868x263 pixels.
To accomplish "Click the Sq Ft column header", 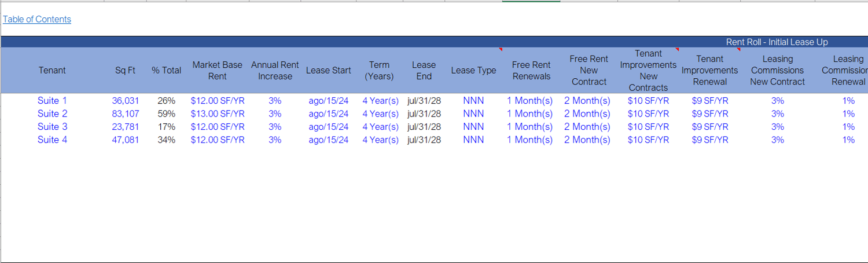I will coord(125,71).
